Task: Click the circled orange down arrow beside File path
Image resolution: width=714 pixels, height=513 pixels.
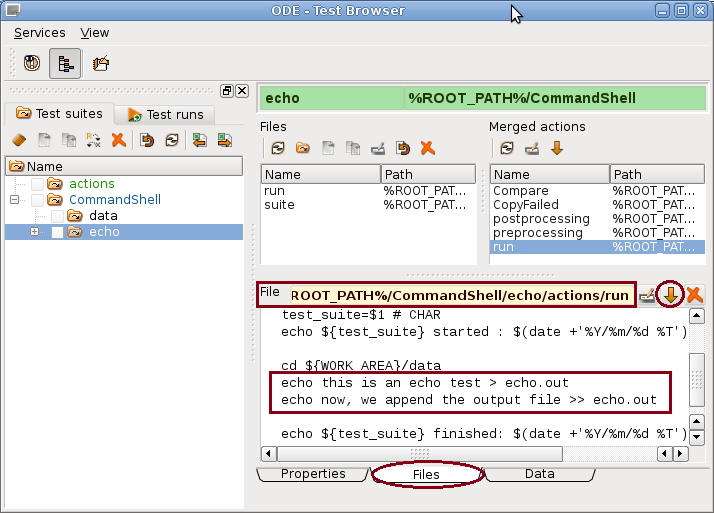Action: pos(672,294)
